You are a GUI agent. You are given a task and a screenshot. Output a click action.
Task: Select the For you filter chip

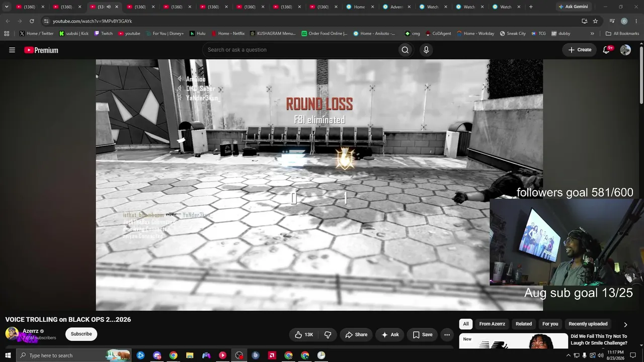pyautogui.click(x=550, y=324)
